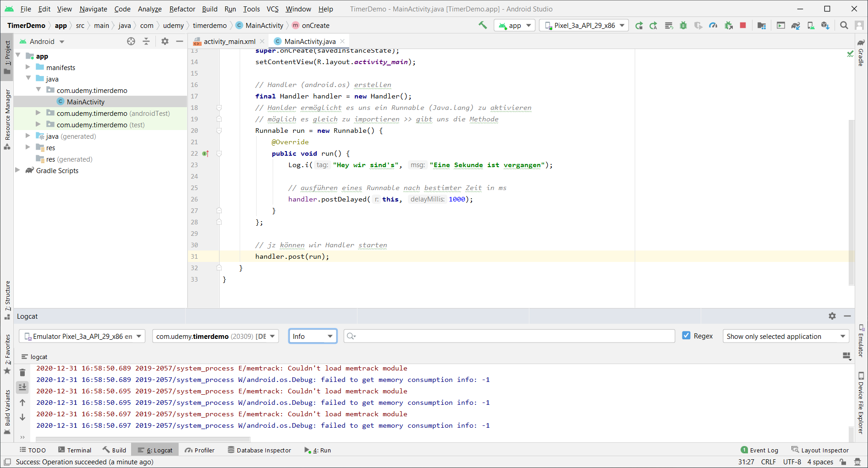The height and width of the screenshot is (468, 868).
Task: Click the Apply Code Changes icon
Action: (x=669, y=26)
